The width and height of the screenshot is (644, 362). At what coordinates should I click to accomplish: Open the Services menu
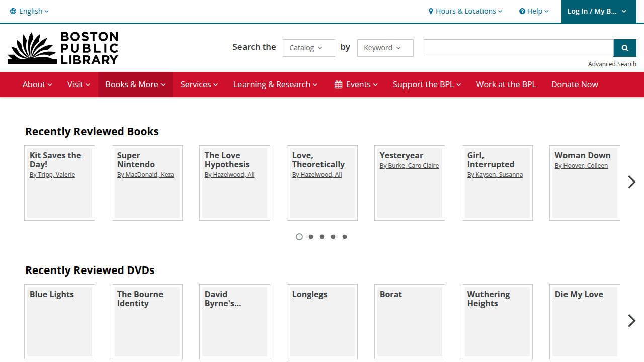tap(199, 84)
